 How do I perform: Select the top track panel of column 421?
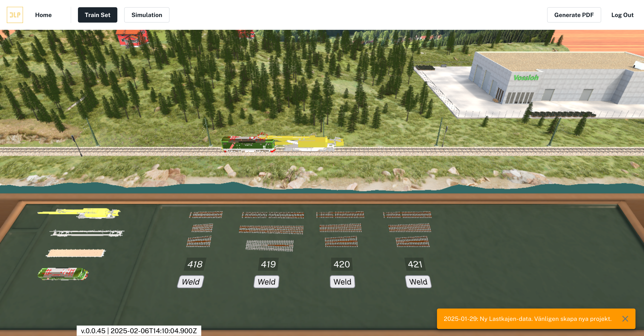pos(407,215)
